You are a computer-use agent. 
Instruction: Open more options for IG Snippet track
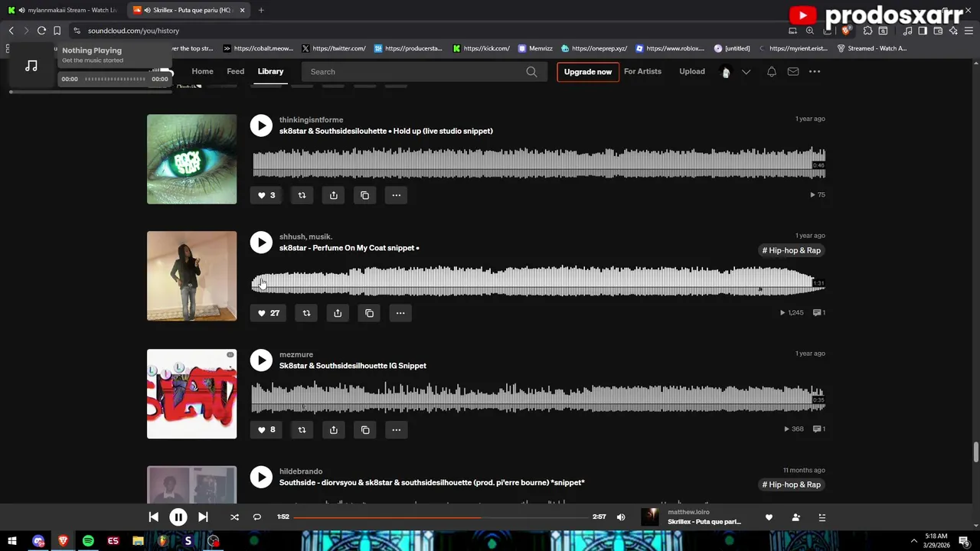tap(396, 429)
